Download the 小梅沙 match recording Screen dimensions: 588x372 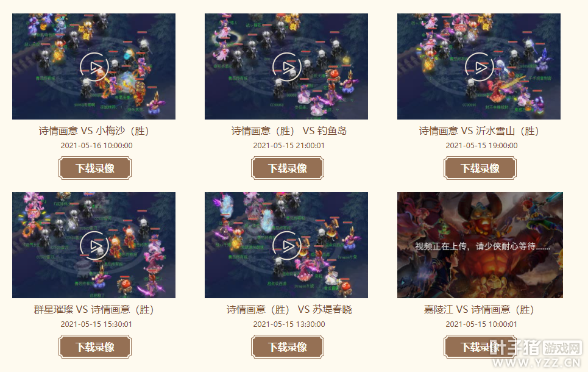click(x=95, y=168)
